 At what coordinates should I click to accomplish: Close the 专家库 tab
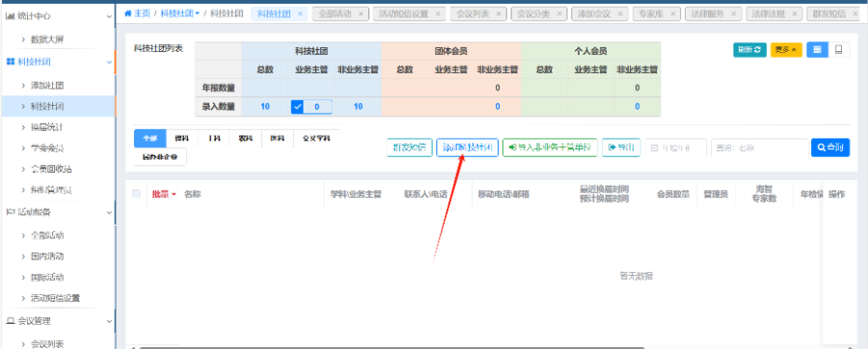click(x=672, y=13)
